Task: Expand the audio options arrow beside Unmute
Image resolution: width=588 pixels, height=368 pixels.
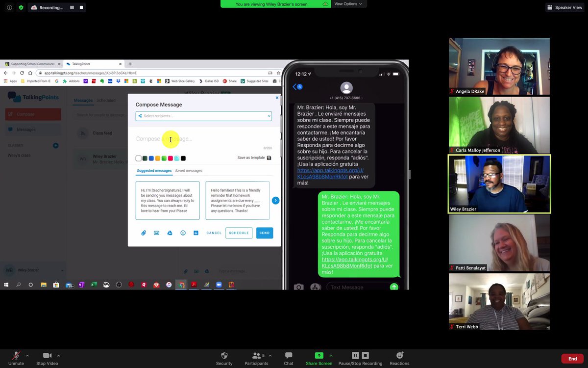Action: pyautogui.click(x=27, y=356)
